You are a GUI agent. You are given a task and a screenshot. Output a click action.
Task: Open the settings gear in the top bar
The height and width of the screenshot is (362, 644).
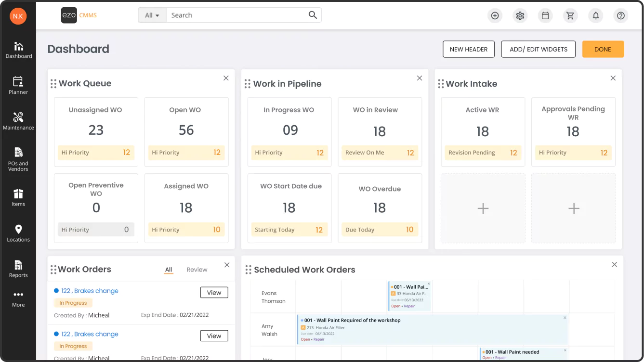pos(520,15)
